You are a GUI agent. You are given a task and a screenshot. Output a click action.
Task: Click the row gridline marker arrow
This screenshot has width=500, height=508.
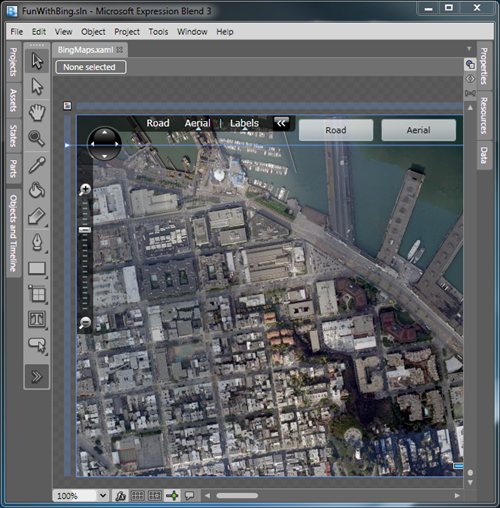[67, 145]
